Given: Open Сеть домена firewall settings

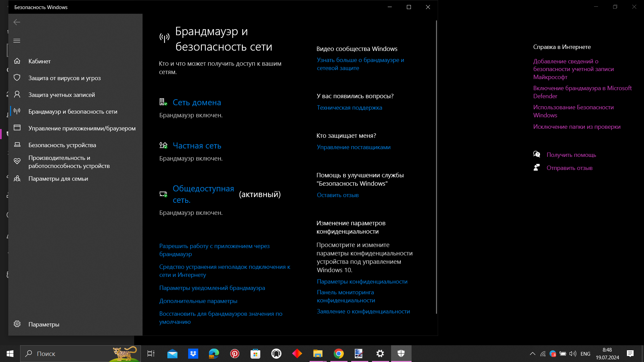Looking at the screenshot, I should click(197, 102).
